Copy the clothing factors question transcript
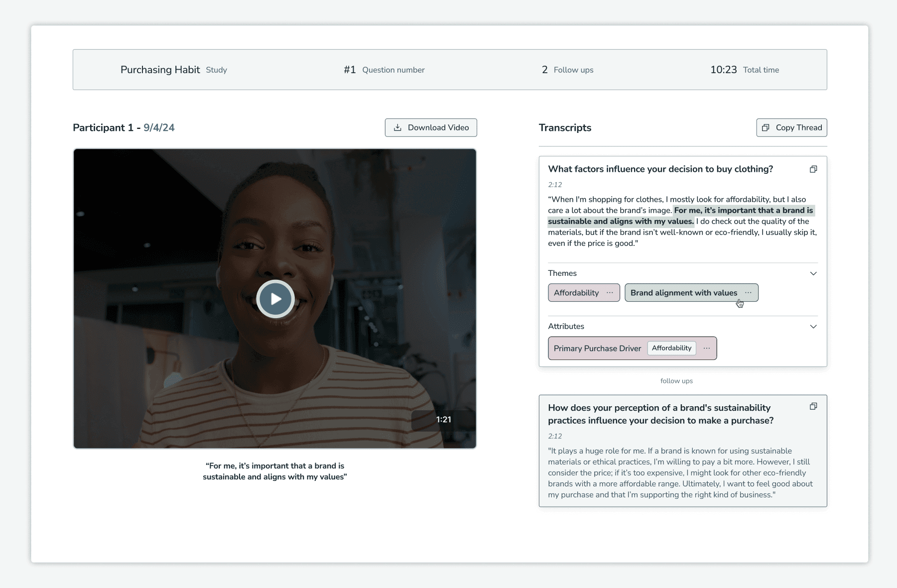 tap(813, 169)
